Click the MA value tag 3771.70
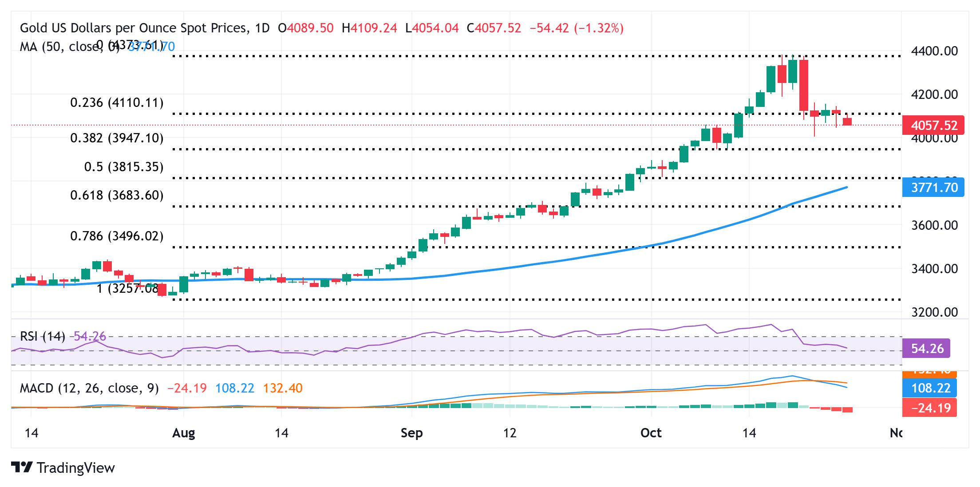980x487 pixels. 933,188
